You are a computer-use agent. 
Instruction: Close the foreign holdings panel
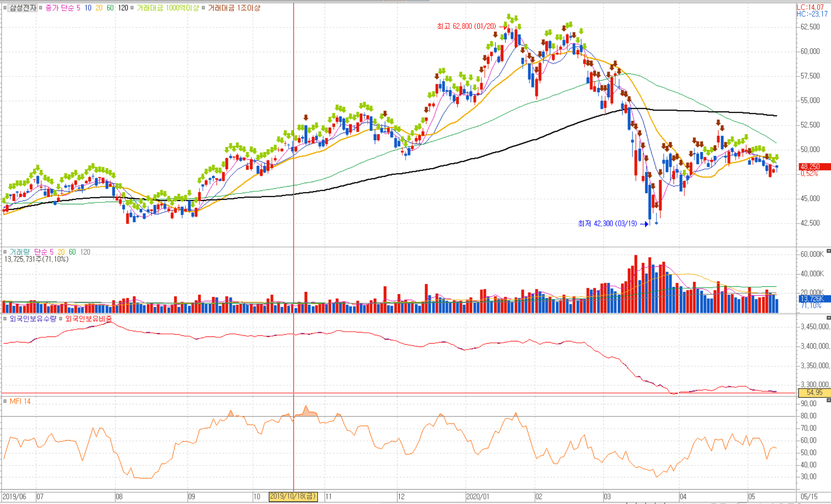[828, 318]
